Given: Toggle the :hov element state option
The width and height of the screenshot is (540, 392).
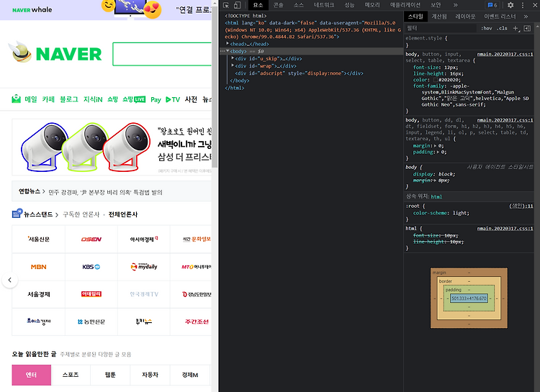Looking at the screenshot, I should [x=486, y=28].
